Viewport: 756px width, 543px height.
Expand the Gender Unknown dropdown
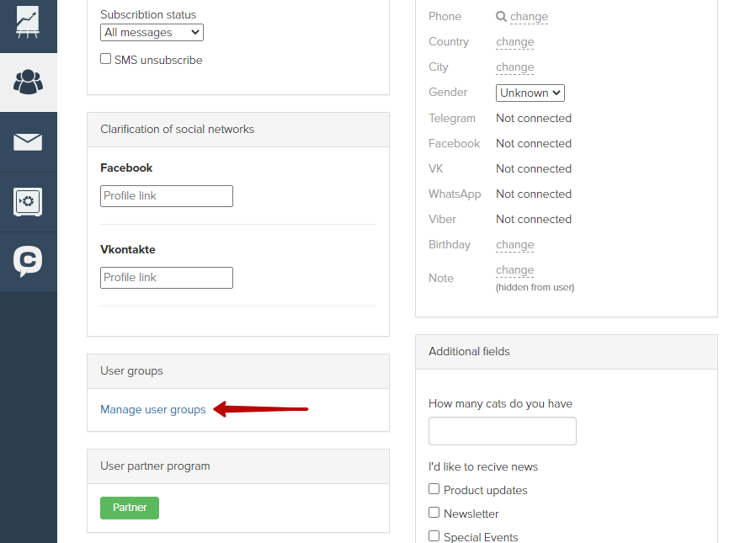click(x=530, y=93)
